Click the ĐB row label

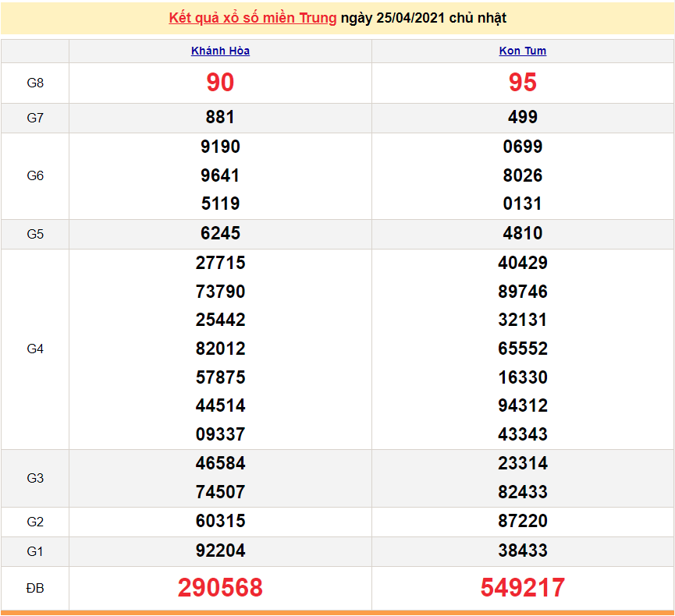click(35, 588)
